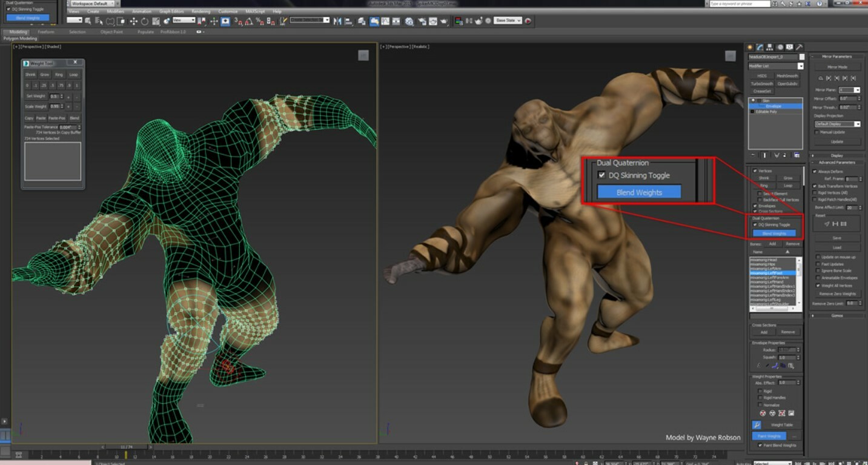Enable the Manual Update checkbox
This screenshot has height=465, width=868.
pyautogui.click(x=817, y=132)
